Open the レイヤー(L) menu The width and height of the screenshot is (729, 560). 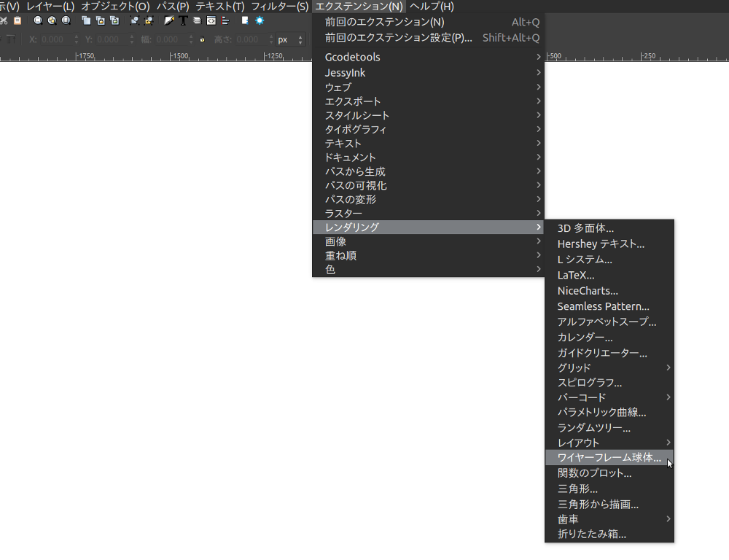pos(50,7)
